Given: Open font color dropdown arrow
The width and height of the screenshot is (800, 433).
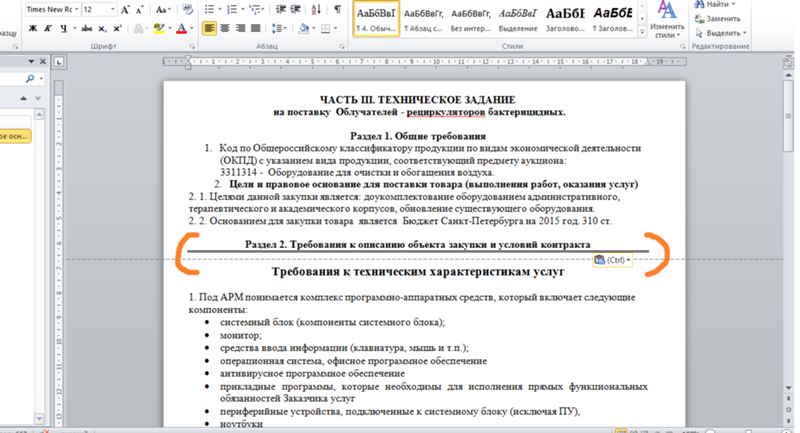Looking at the screenshot, I should point(191,29).
